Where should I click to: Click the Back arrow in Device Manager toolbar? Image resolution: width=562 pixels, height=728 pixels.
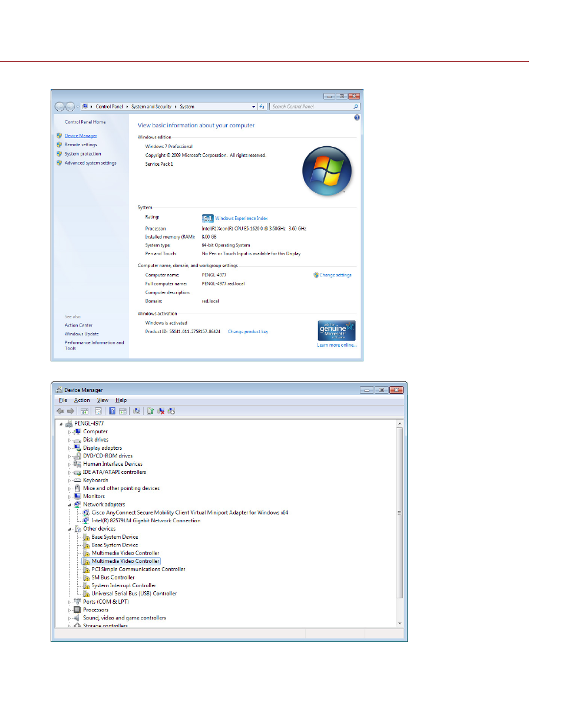coord(60,411)
